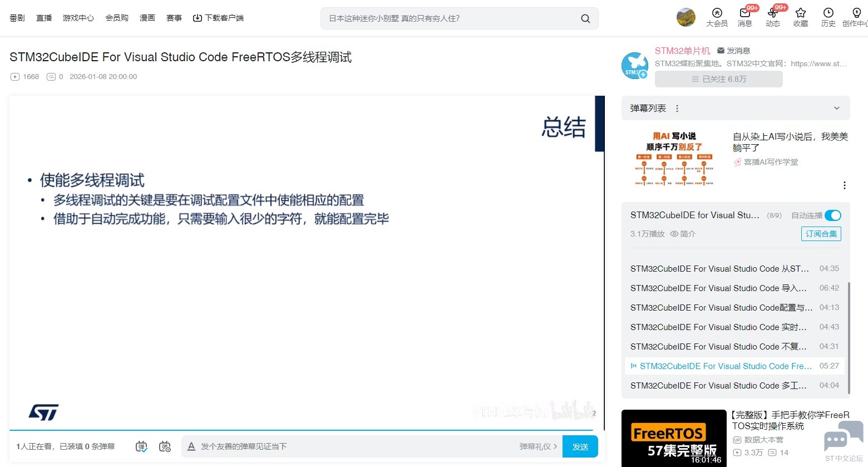Open the 收藏 favorites star icon
The image size is (868, 467).
click(x=800, y=13)
